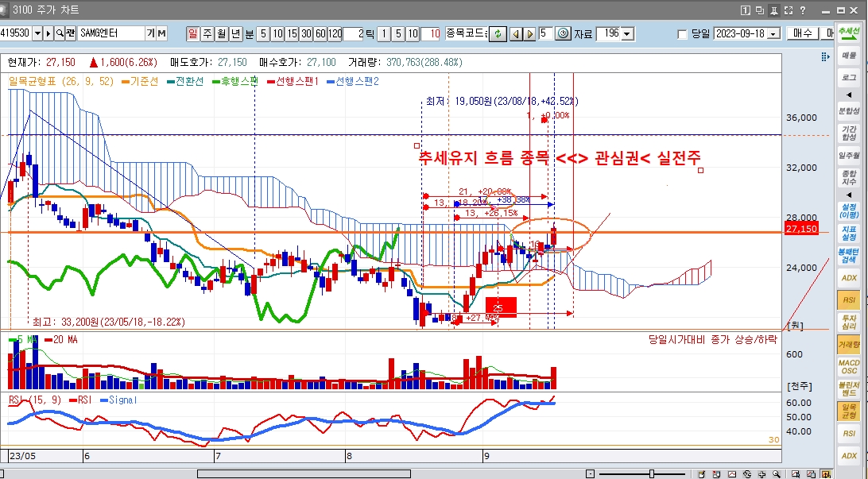The width and height of the screenshot is (868, 479).
Task: Click the 기간합성 sidebar button
Action: click(x=849, y=133)
